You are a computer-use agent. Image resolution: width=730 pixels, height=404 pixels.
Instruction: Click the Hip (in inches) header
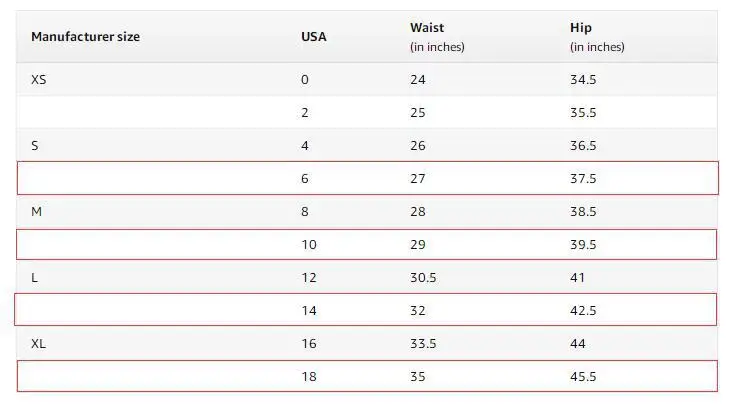coord(597,37)
